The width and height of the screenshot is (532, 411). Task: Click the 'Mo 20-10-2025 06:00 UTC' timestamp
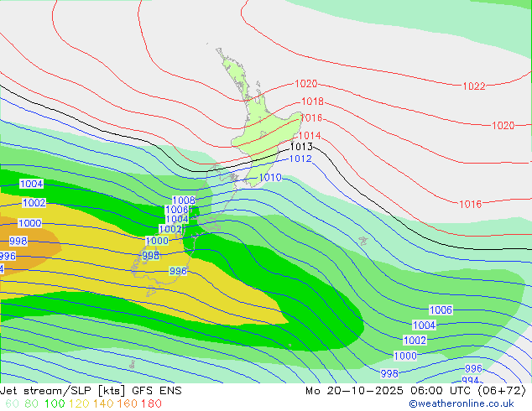click(x=390, y=391)
